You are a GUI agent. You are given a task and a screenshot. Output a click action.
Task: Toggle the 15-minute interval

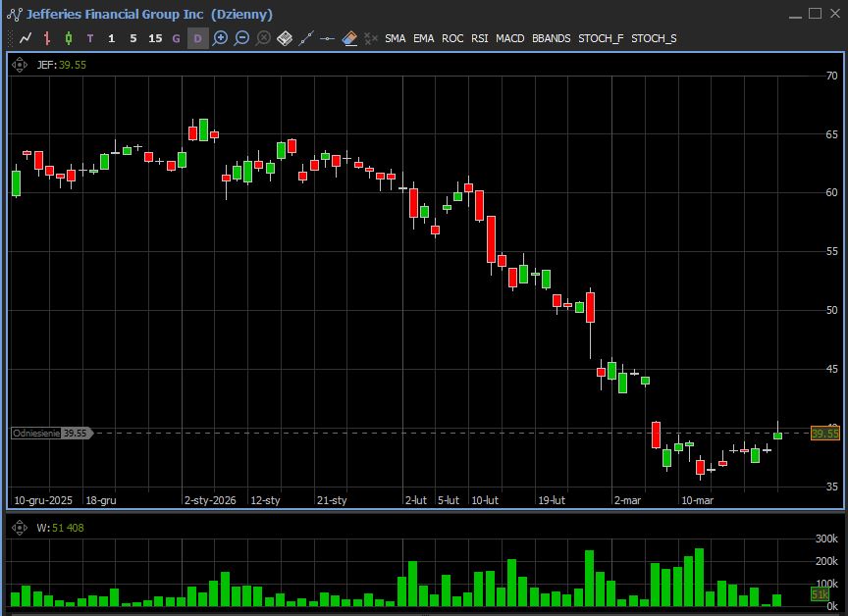pos(155,38)
